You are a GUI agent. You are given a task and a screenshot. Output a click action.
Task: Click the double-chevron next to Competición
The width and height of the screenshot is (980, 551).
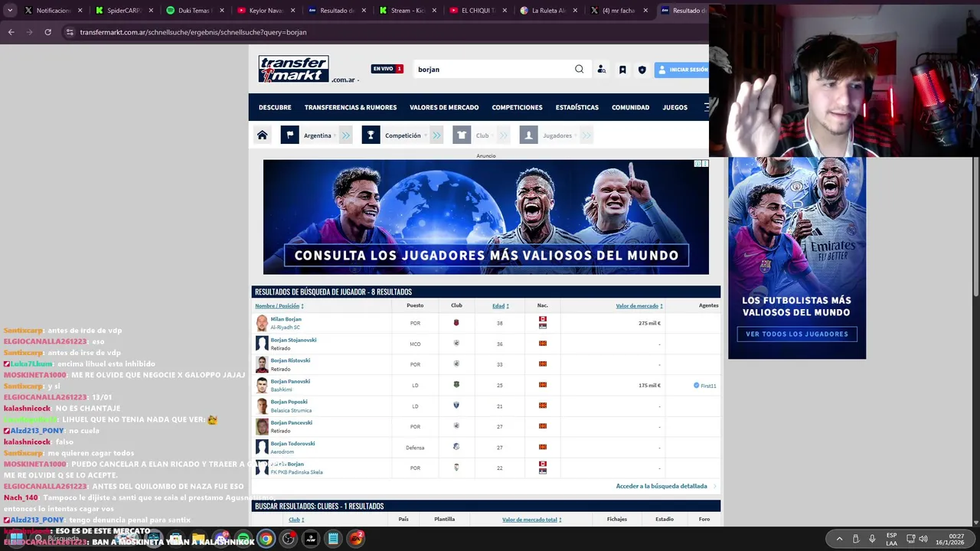point(436,135)
